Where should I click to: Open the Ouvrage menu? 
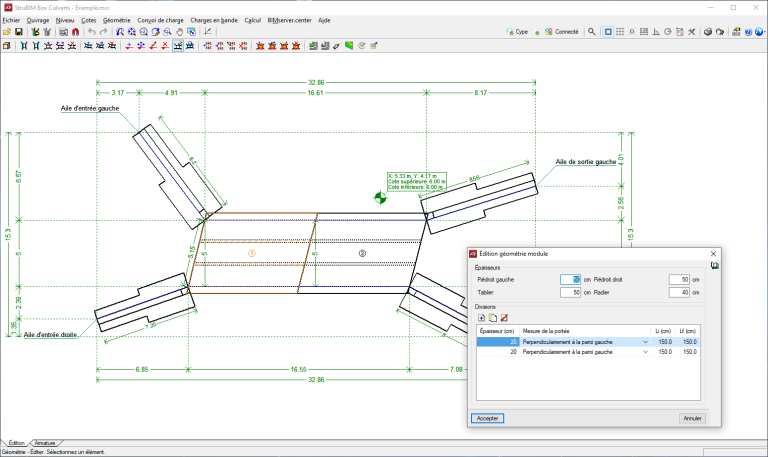coord(38,20)
